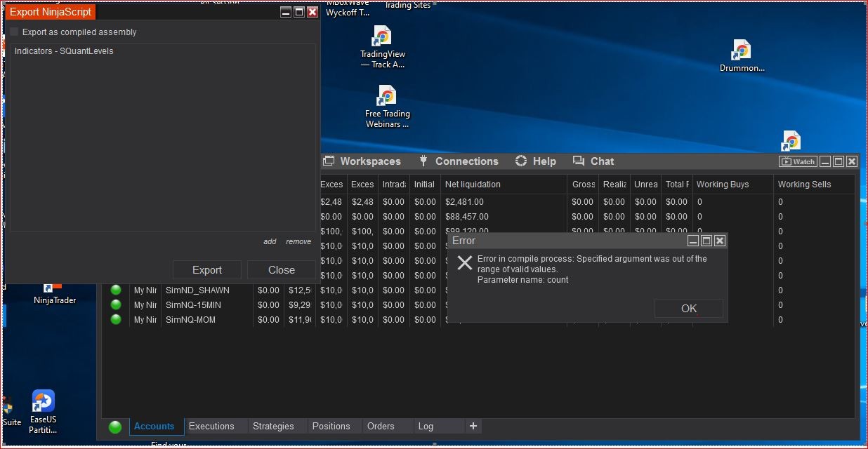868x449 pixels.
Task: Click OK in the Error dialog
Action: 688,308
